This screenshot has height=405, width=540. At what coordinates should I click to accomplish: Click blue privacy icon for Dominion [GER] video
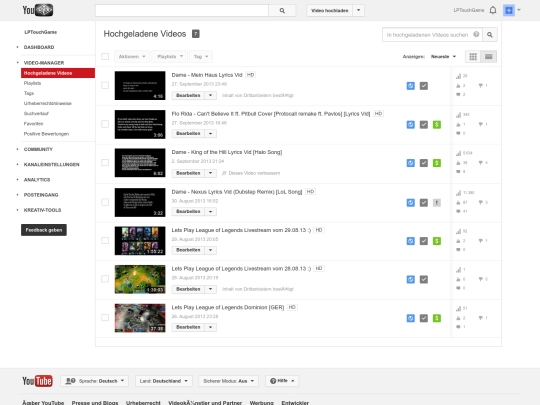[x=411, y=318]
